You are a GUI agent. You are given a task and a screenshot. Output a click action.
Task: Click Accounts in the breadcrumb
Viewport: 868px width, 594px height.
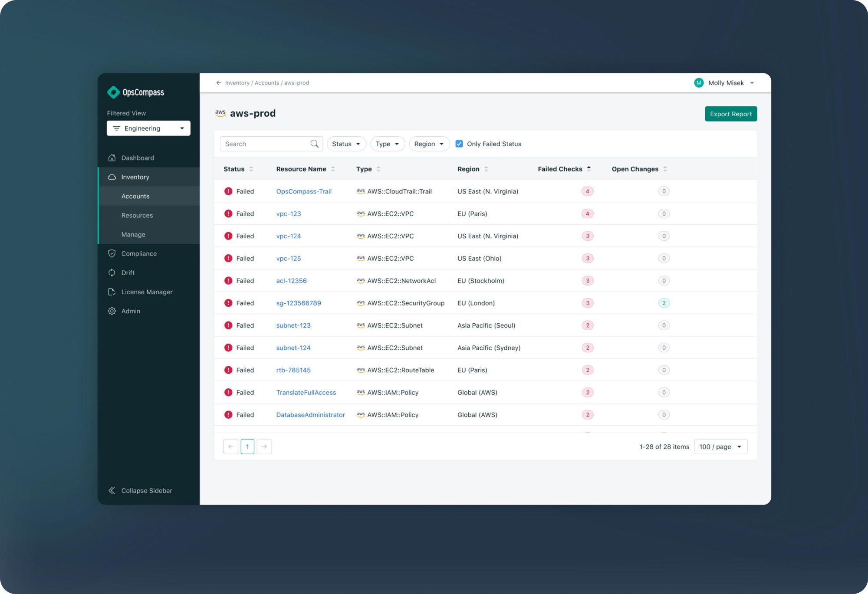pyautogui.click(x=267, y=82)
